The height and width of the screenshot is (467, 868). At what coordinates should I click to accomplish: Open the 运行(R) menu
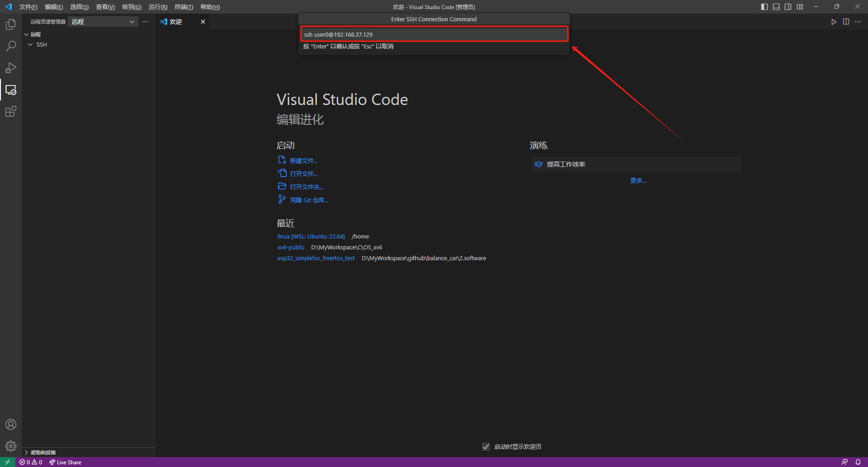click(158, 7)
